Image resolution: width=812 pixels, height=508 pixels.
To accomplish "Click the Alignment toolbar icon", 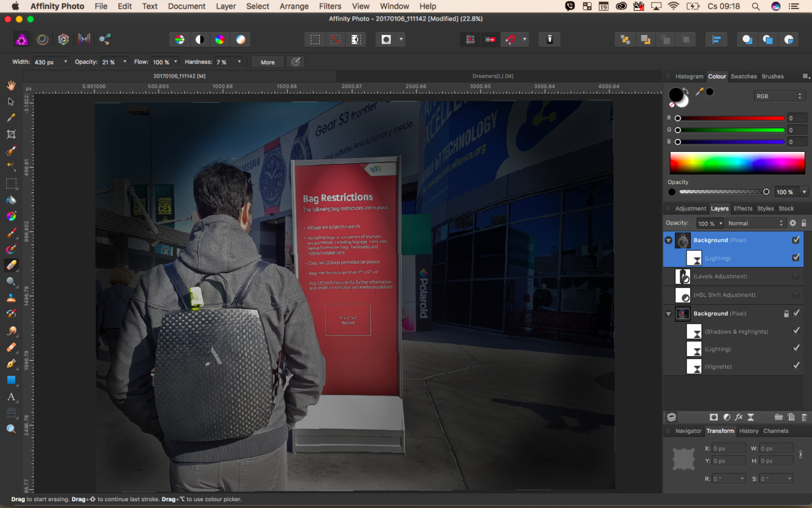I will pos(716,39).
